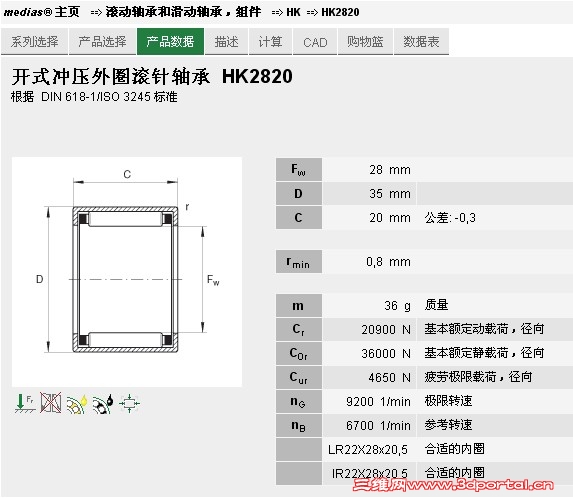Click the 质量 description text
Image resolution: width=573 pixels, height=498 pixels.
click(436, 305)
